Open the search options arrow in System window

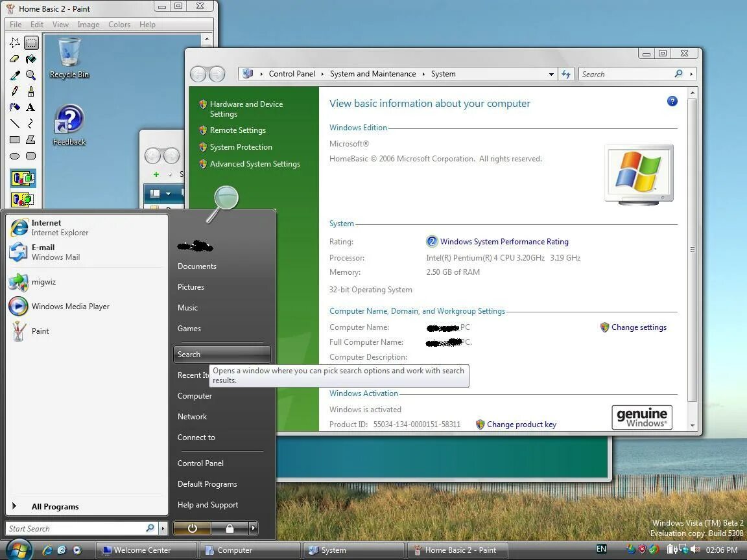691,74
